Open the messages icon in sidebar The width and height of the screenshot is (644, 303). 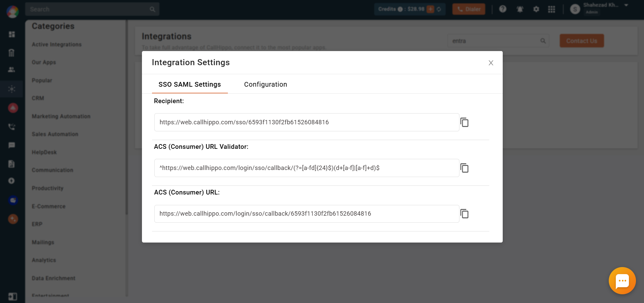[x=12, y=145]
